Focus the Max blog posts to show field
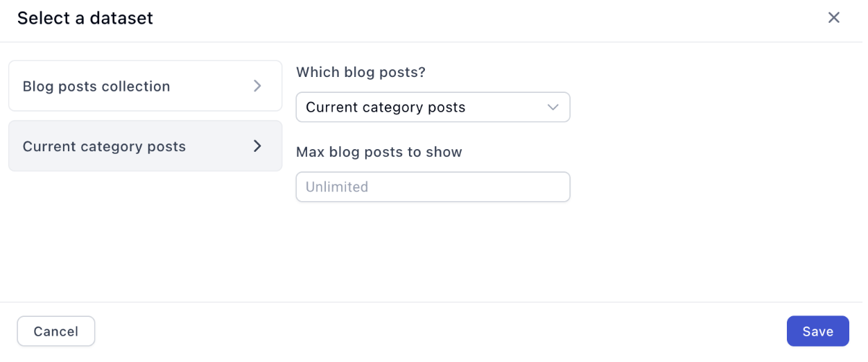 click(433, 187)
